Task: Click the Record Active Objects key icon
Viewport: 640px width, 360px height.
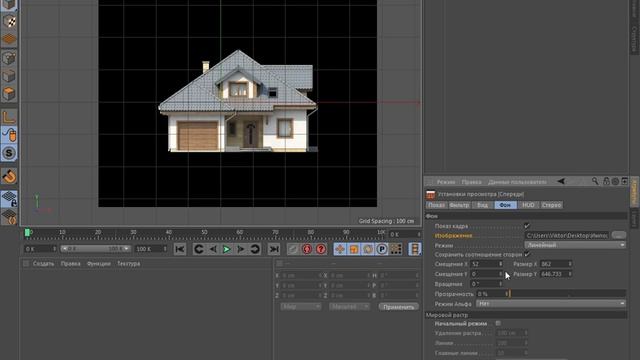Action: [x=293, y=249]
